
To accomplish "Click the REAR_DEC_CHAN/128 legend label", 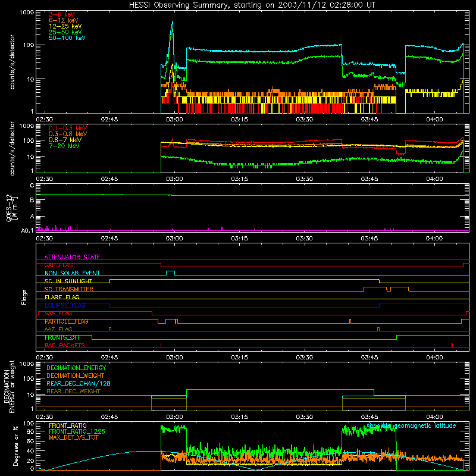I will tap(79, 383).
